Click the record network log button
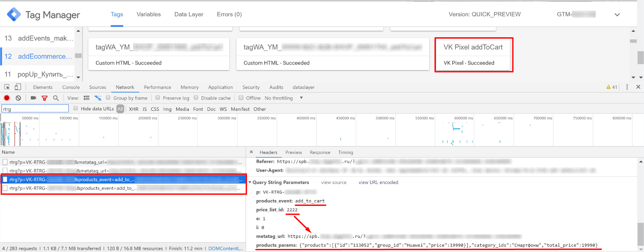The width and height of the screenshot is (644, 252). tap(7, 98)
